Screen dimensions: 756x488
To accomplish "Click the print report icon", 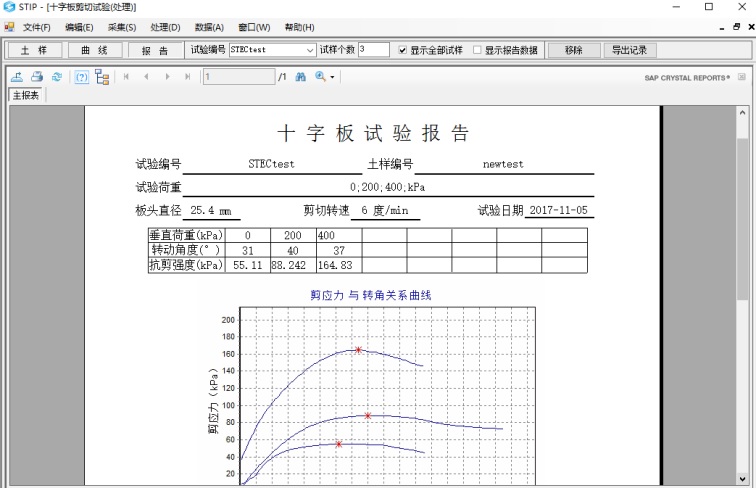I will click(x=36, y=76).
